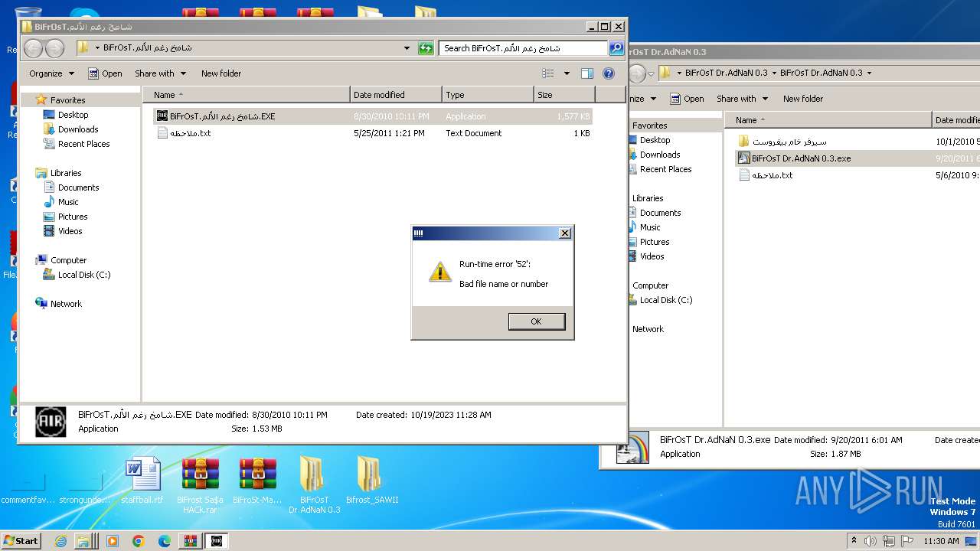
Task: Click the Text Document type cell
Action: pos(474,133)
